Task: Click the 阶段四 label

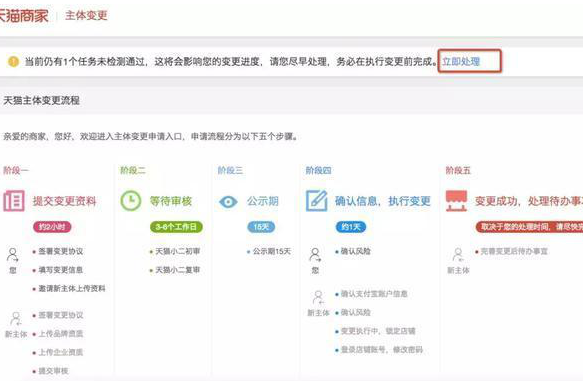Action: coord(318,170)
